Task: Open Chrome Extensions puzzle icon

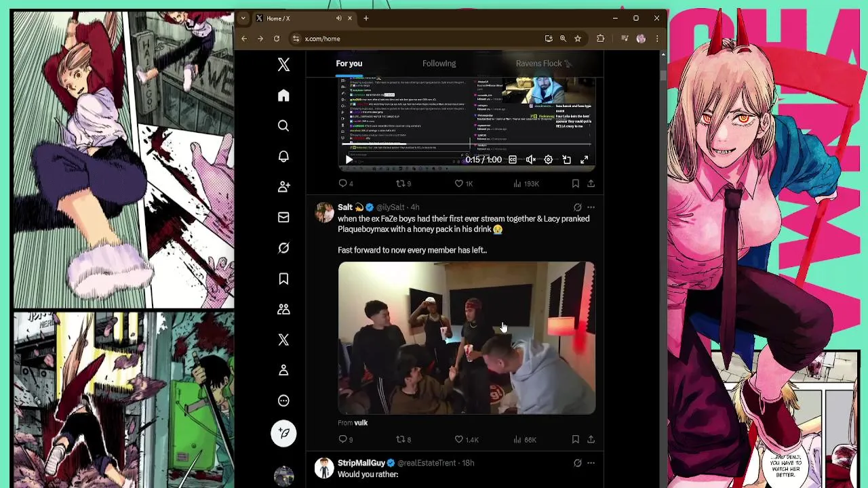Action: (x=600, y=39)
